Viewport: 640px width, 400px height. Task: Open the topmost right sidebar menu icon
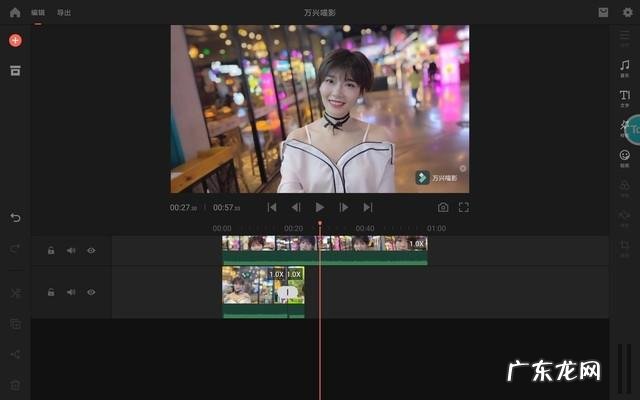[x=624, y=38]
